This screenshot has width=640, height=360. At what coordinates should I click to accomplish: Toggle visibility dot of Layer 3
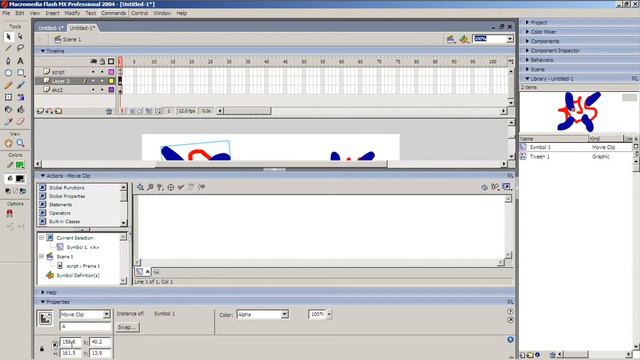93,81
